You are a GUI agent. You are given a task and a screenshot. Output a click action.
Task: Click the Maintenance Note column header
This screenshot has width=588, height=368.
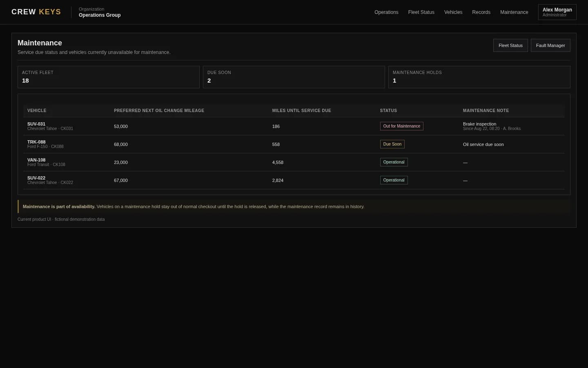coord(486,111)
